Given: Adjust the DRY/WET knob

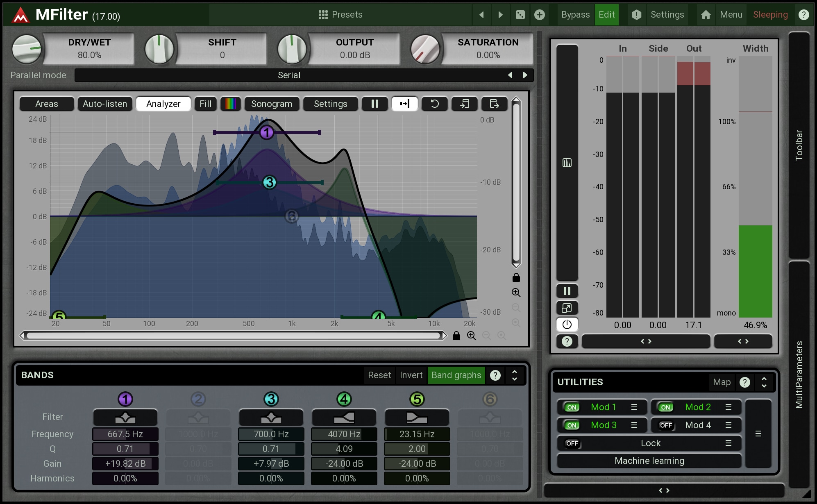Looking at the screenshot, I should click(x=27, y=49).
